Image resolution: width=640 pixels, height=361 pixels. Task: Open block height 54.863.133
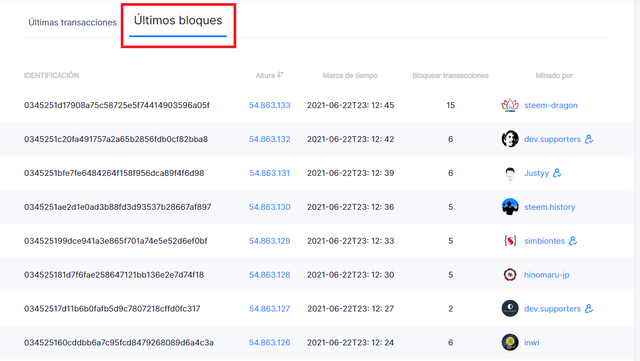pos(270,105)
